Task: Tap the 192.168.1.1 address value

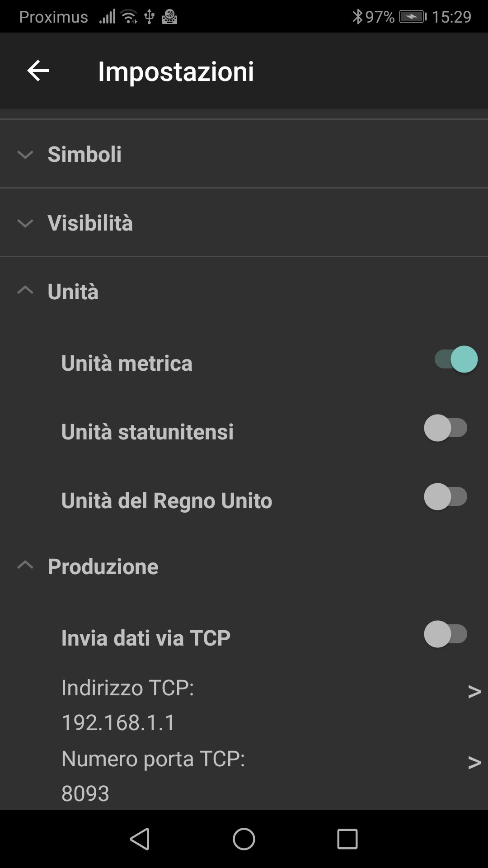Action: (x=118, y=722)
